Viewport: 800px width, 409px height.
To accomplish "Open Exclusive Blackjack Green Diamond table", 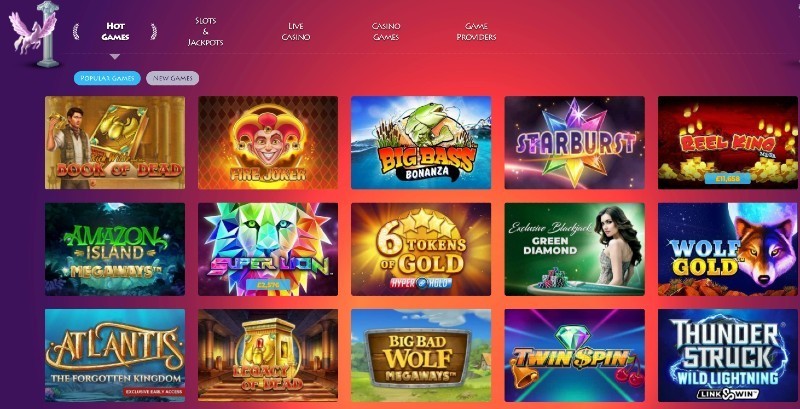I will pos(574,249).
